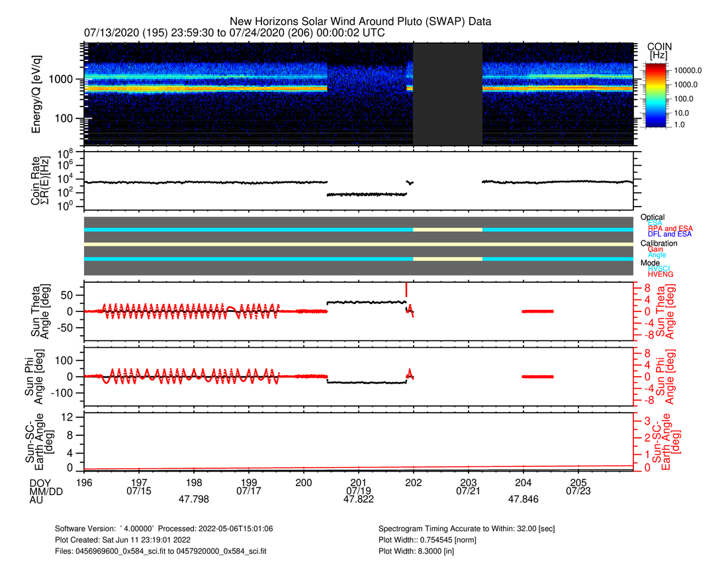
Task: Click the red vertical spike in Sun Theta plot
Action: (406, 289)
